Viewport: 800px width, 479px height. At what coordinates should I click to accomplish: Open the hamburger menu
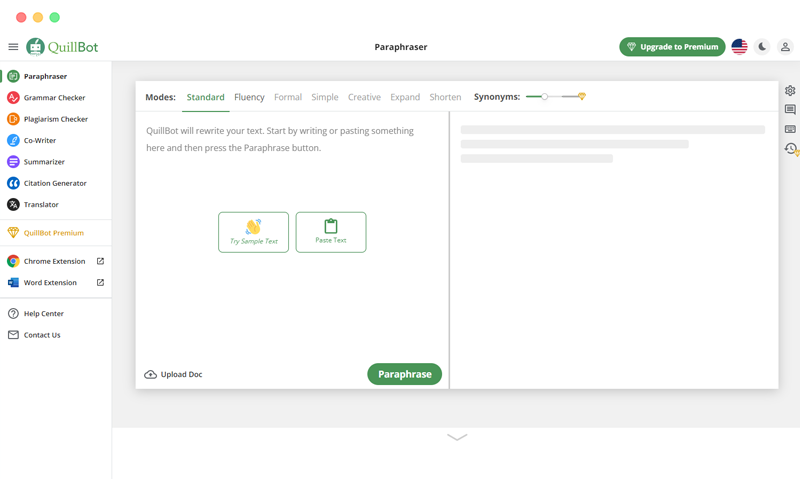pos(13,47)
